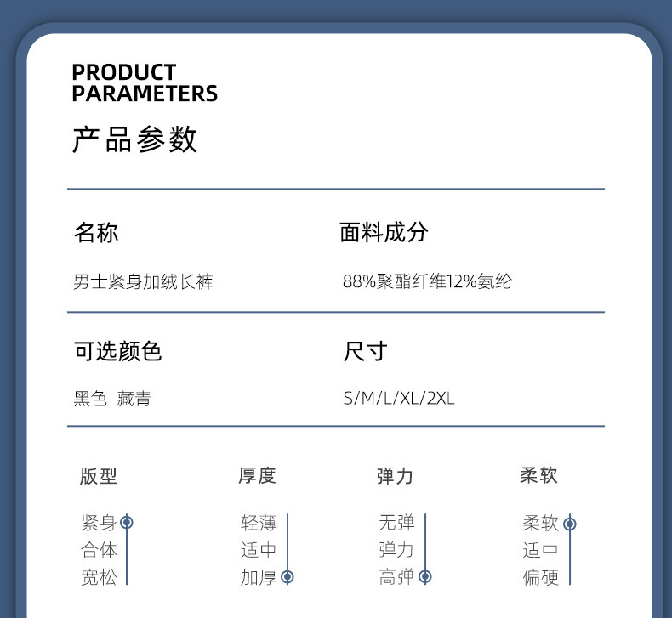Click the 产品参数 title
672x618 pixels.
tap(134, 139)
